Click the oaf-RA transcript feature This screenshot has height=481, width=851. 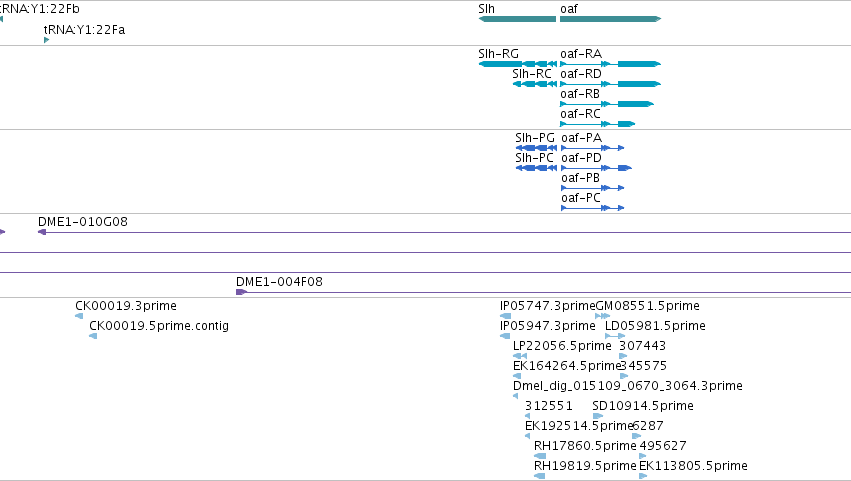tap(611, 64)
